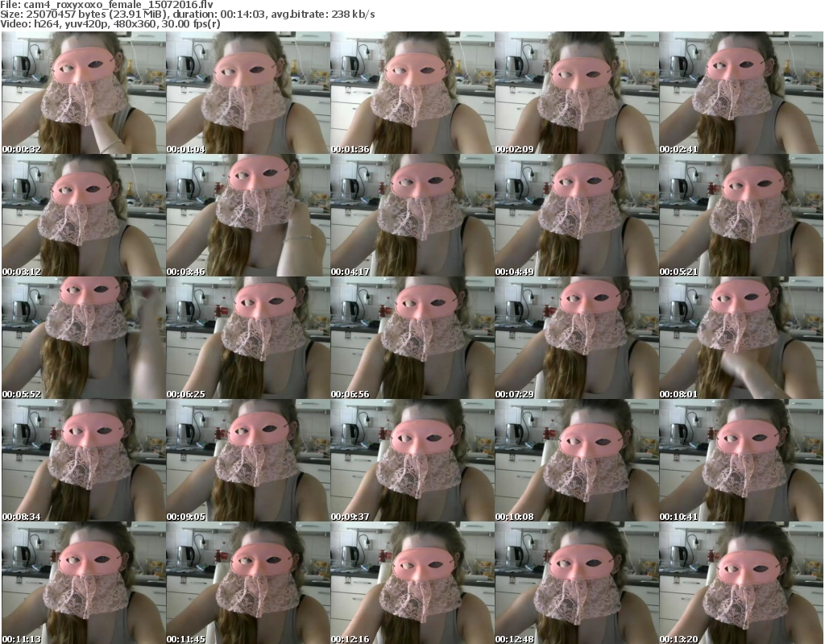
Task: Open the frame at 00:05:52
Action: 84,338
